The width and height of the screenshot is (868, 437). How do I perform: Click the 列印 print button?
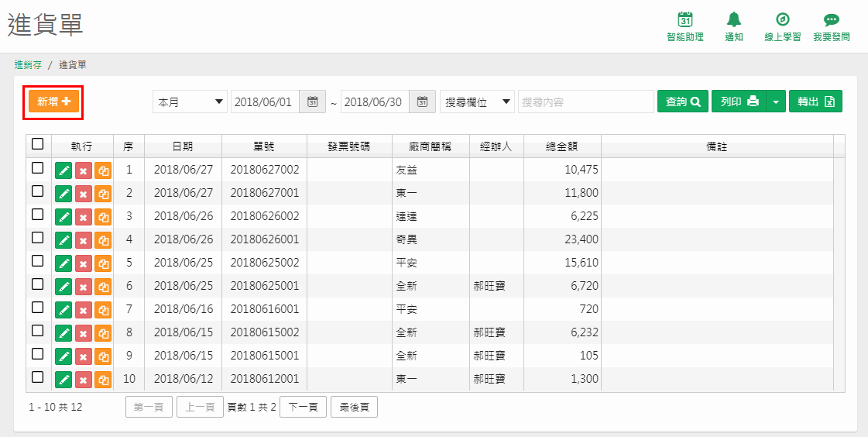(739, 102)
